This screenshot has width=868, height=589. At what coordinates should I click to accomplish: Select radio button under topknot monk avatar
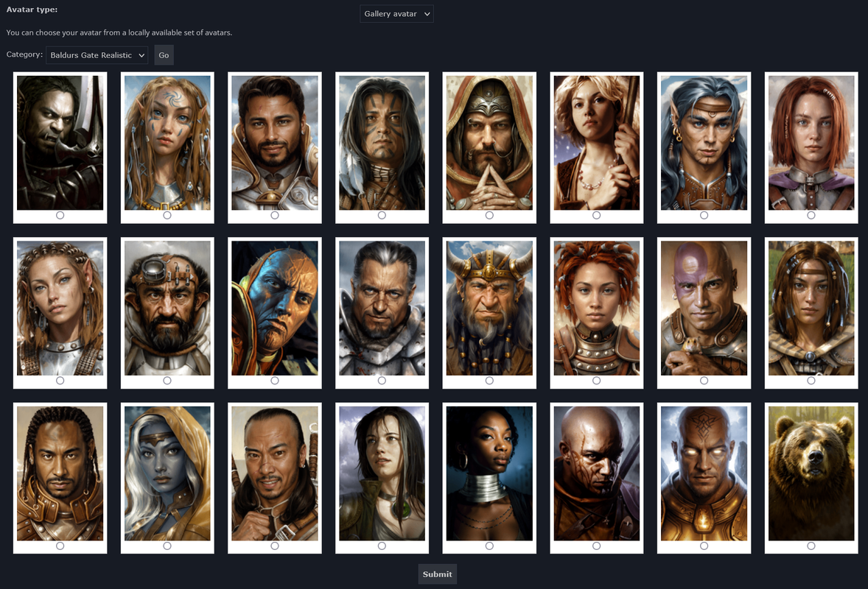coord(275,546)
